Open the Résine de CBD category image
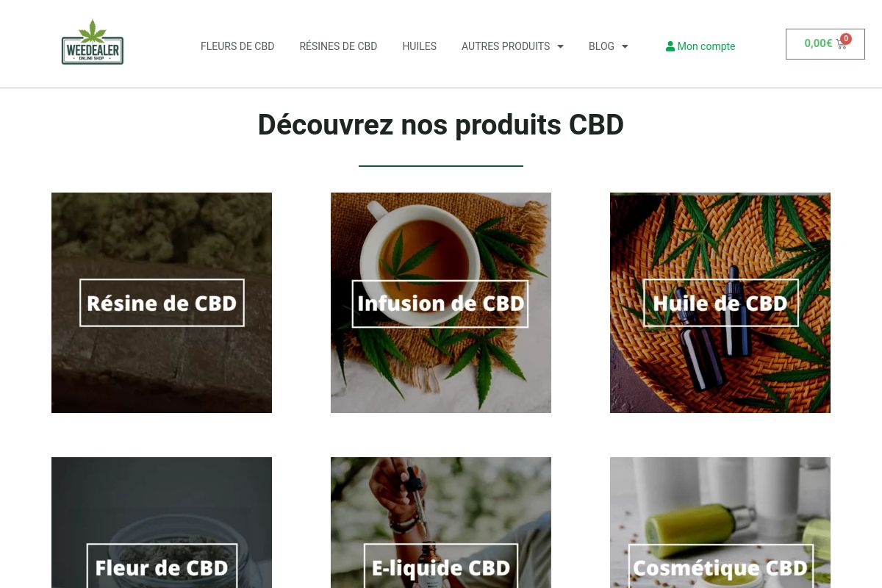 162,303
